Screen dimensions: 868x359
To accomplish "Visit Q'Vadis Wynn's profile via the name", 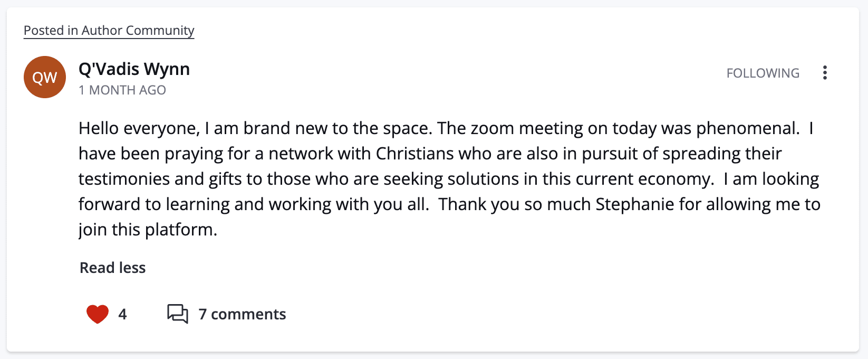I will (x=134, y=69).
